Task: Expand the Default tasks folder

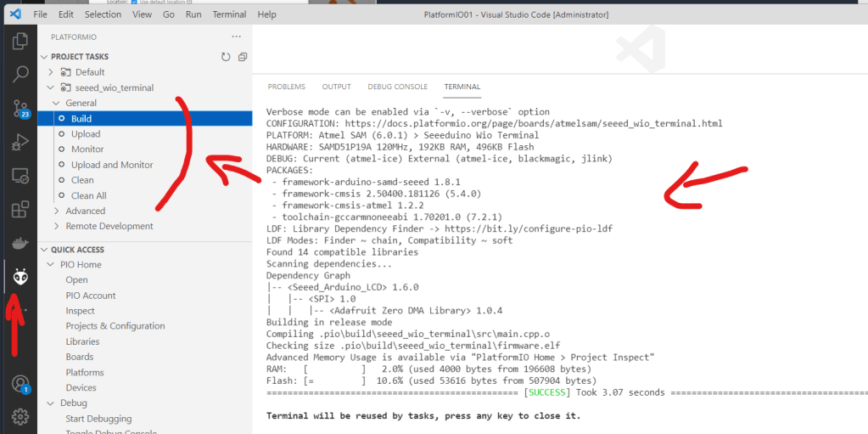Action: [x=52, y=72]
